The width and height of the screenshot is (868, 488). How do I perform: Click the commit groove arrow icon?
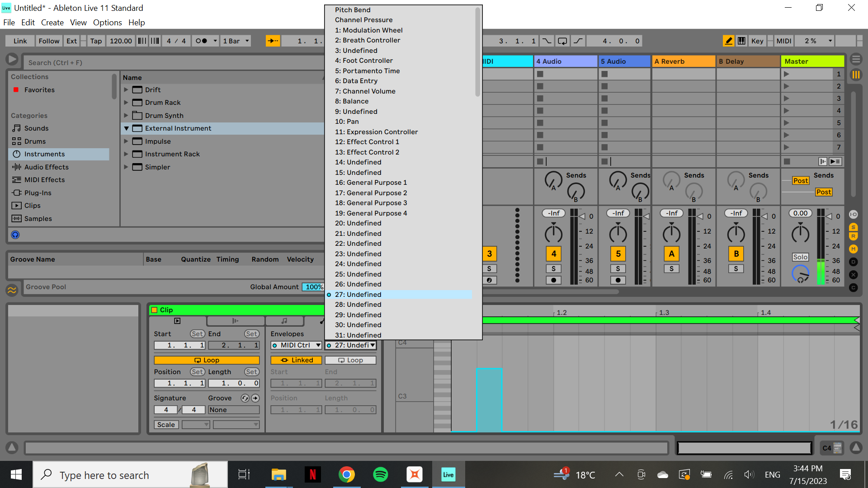pyautogui.click(x=255, y=398)
